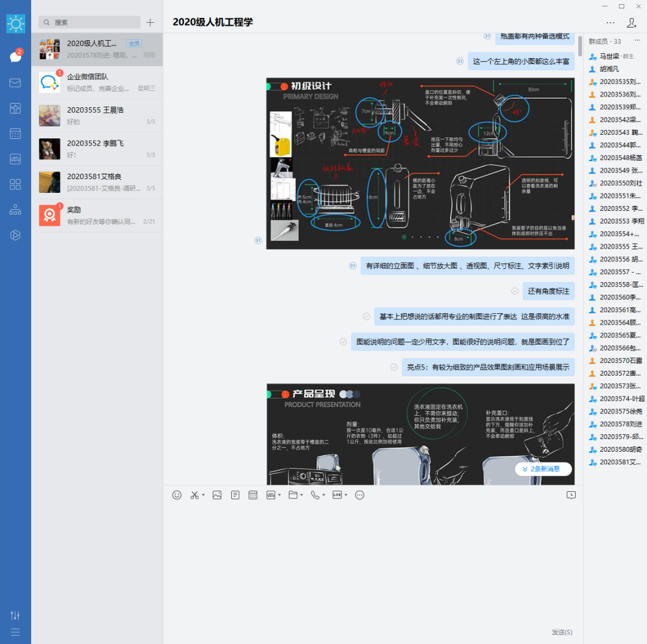Open the Calendar icon in the left sidebar
647x644 pixels.
click(15, 134)
